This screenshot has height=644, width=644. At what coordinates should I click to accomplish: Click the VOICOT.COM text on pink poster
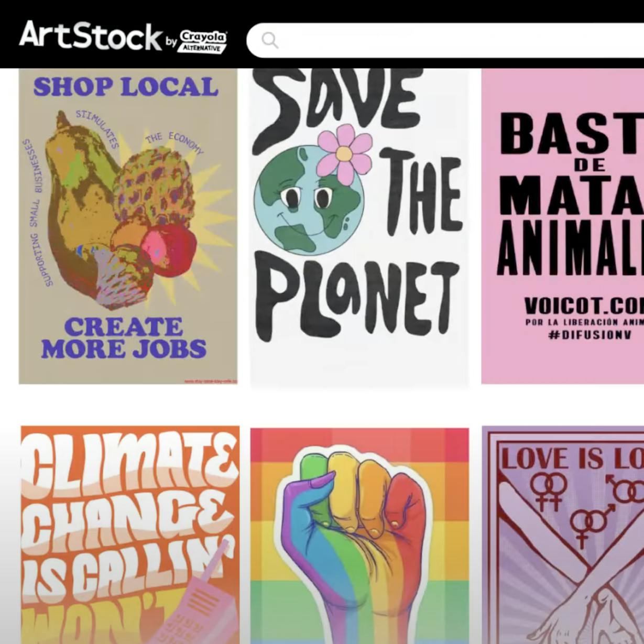(x=584, y=305)
